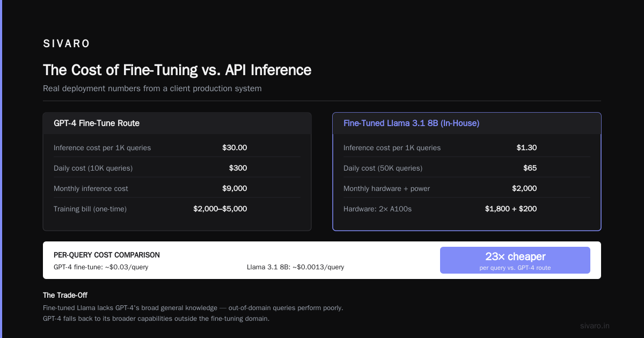Image resolution: width=644 pixels, height=338 pixels.
Task: Click the SIVARO logo text
Action: 67,44
